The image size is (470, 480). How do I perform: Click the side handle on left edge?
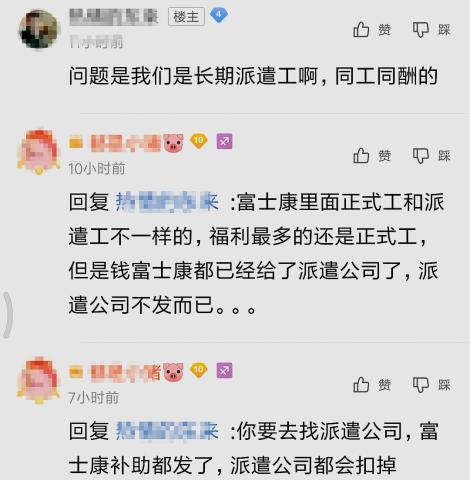click(x=7, y=315)
